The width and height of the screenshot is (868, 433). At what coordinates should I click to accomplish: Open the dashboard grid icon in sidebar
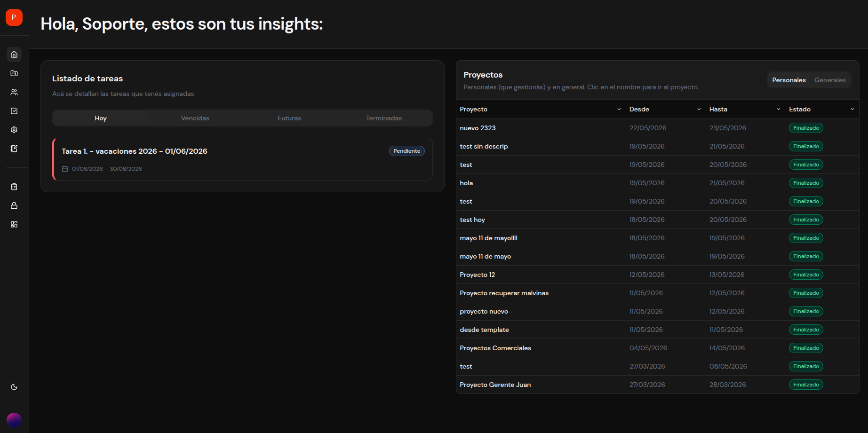coord(14,224)
